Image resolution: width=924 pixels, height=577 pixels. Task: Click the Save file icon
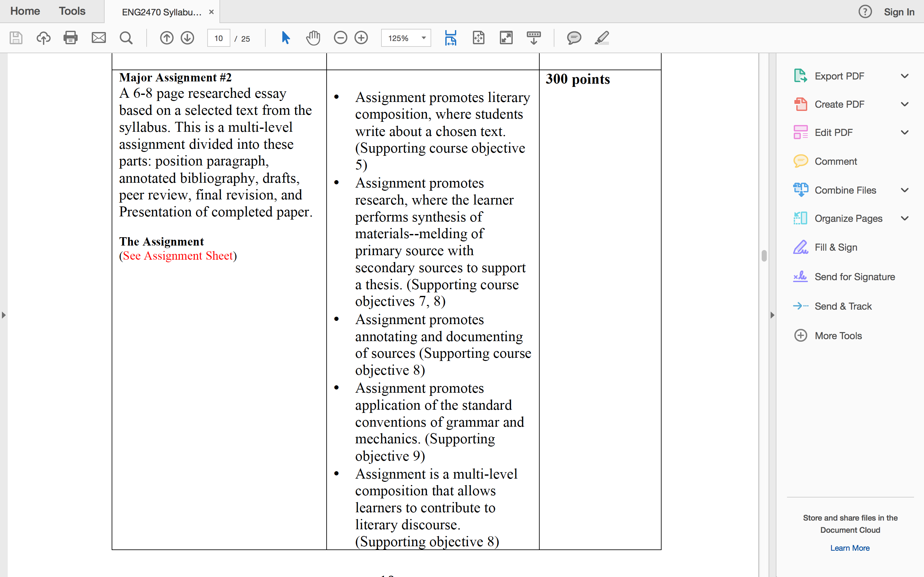[x=16, y=38]
